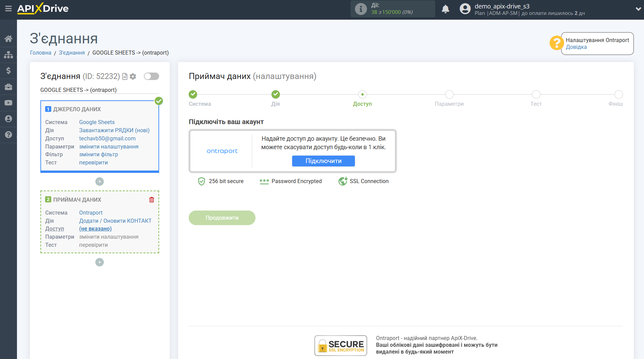Screen dimensions: 644x359
Task: Click the actions usage info panel
Action: point(393,9)
